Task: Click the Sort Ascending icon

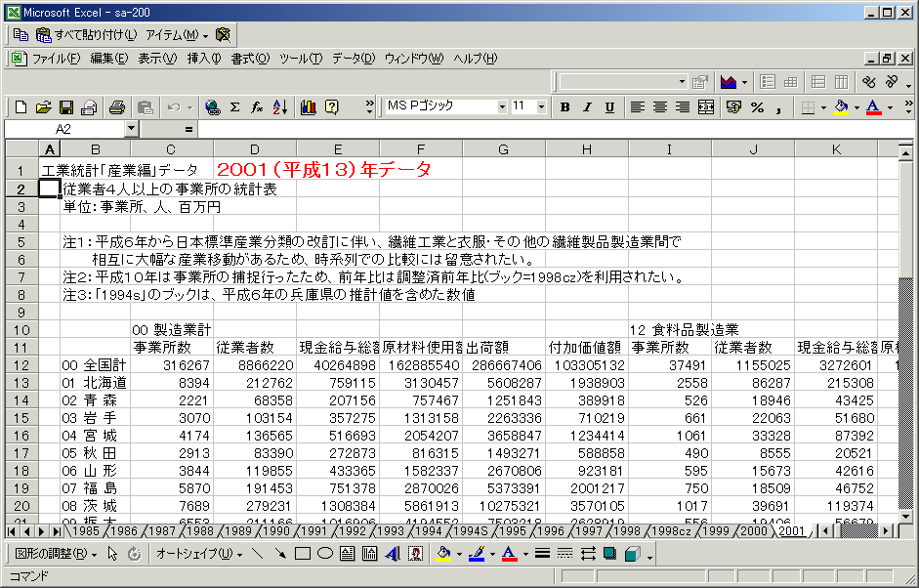Action: [280, 107]
